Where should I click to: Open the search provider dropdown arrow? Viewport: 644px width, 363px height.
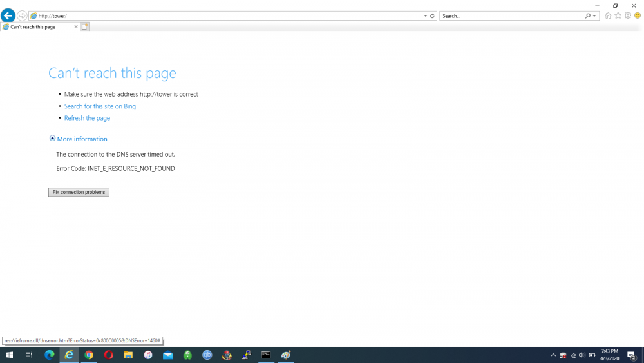click(x=594, y=16)
